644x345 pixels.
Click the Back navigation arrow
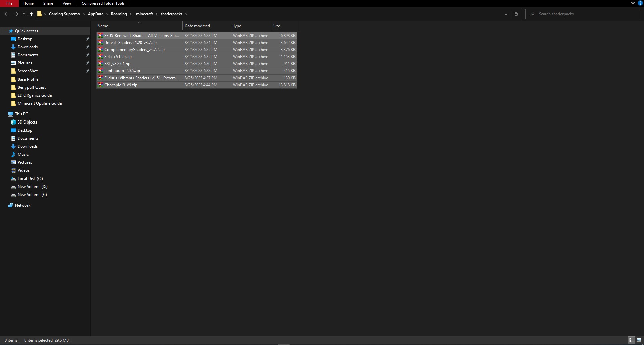pos(6,14)
